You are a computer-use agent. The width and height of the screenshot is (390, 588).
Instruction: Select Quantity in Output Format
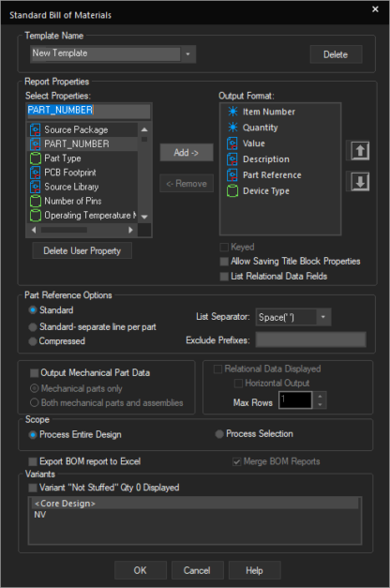[280, 128]
